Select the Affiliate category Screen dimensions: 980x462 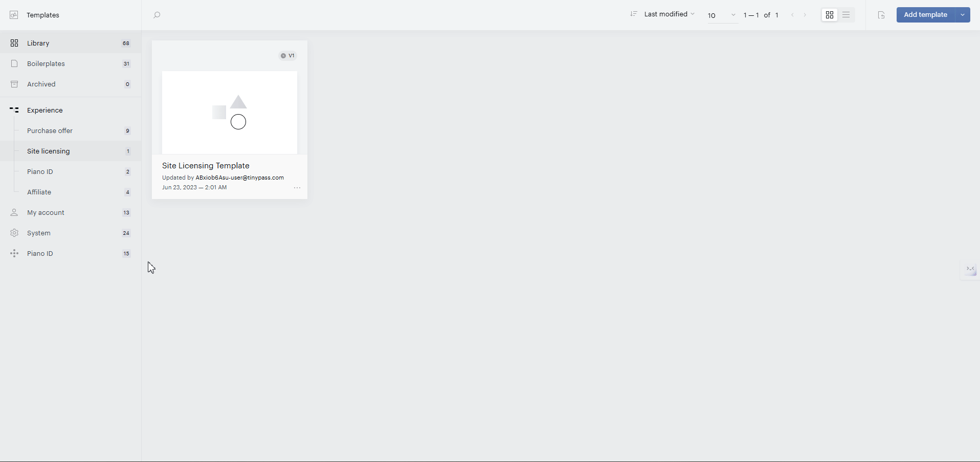click(x=71, y=192)
